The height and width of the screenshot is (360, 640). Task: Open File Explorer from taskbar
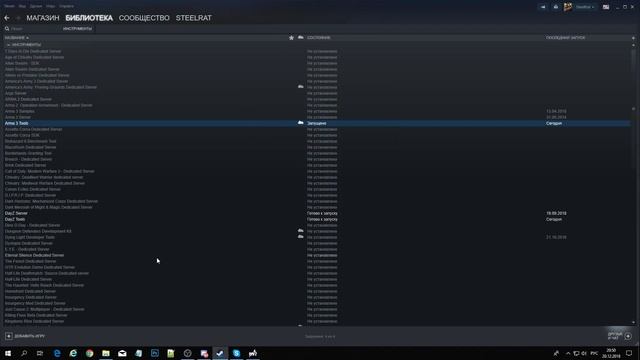[x=106, y=353]
